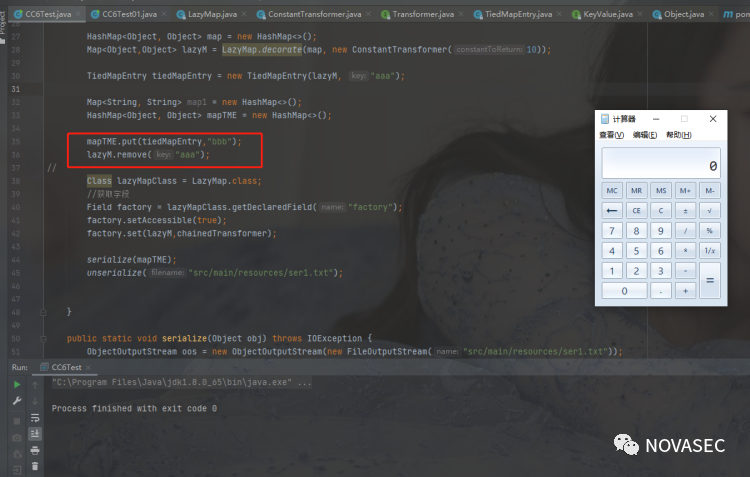750x477 pixels.
Task: Click the percent button on calculator
Action: tap(709, 231)
